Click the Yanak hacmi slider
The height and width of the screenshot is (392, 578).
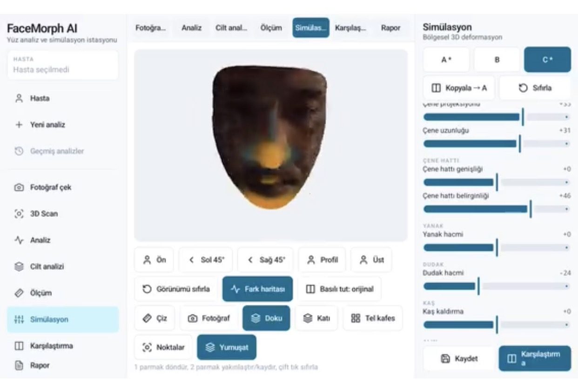click(x=497, y=248)
